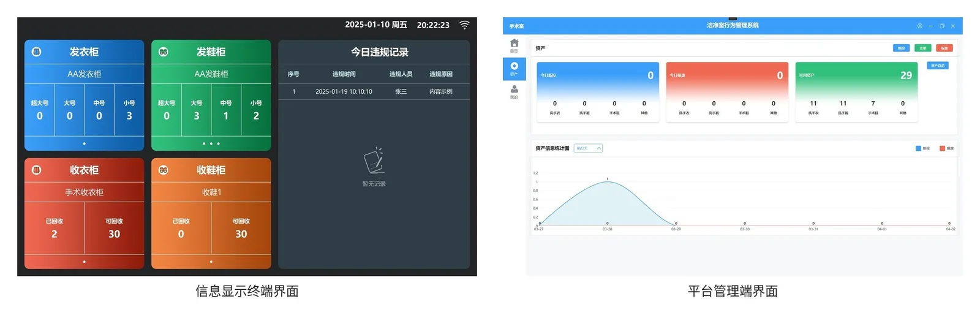Viewport: 980px width, 315px height.
Task: Click 超大号 count in 发衣柜 card
Action: click(40, 116)
